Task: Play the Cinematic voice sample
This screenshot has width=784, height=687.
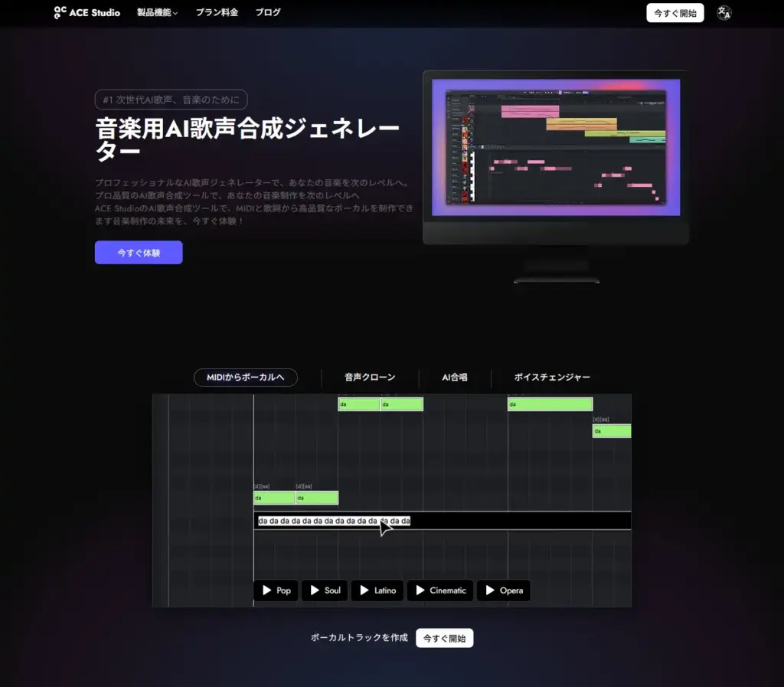Action: coord(440,590)
